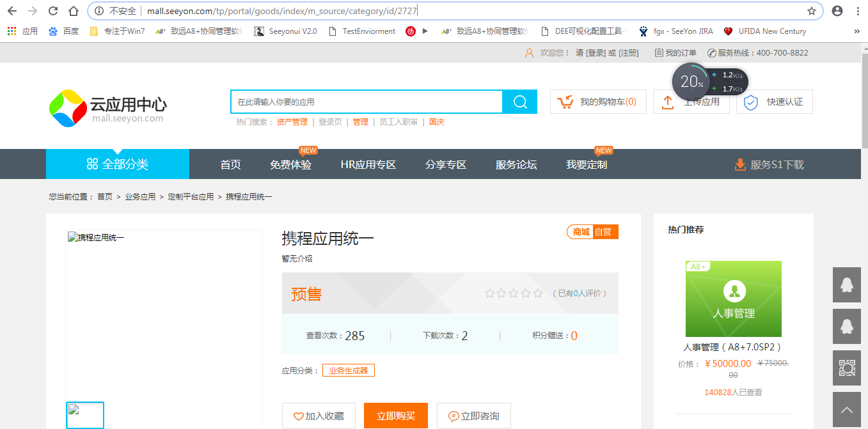
Task: Show QR code from sidebar icon
Action: [847, 368]
